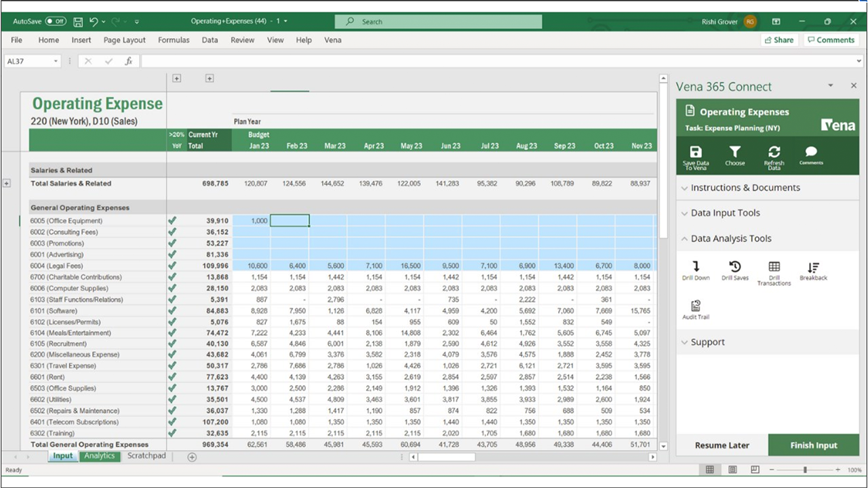Click Finish Input button
The height and width of the screenshot is (488, 868).
point(814,445)
